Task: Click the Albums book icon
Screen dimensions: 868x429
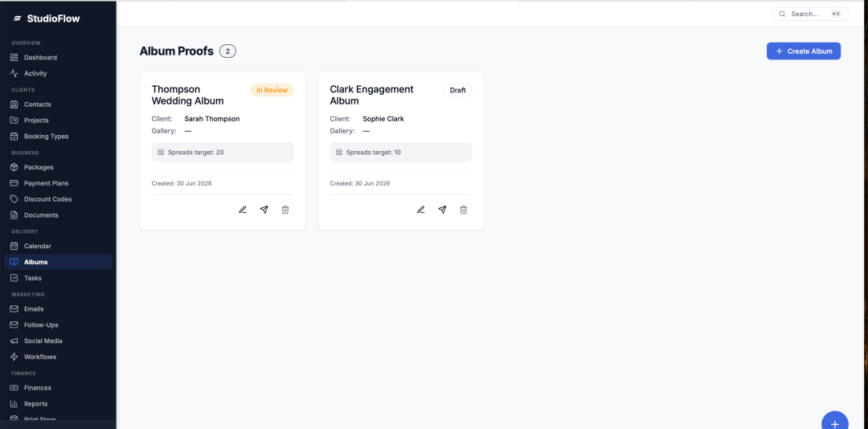Action: tap(14, 263)
